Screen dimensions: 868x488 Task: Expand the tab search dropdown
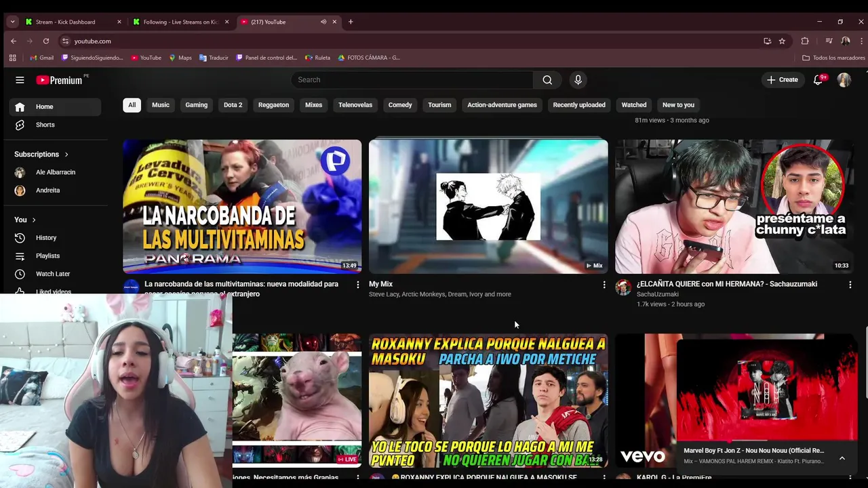12,22
